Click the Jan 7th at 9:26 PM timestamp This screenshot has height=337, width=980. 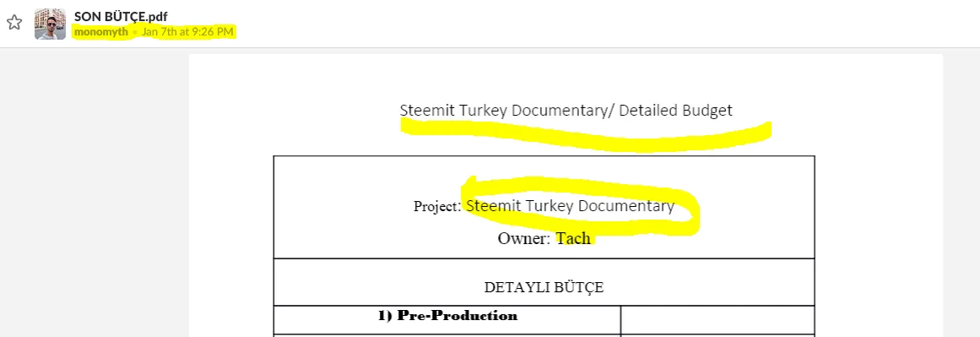pyautogui.click(x=187, y=32)
